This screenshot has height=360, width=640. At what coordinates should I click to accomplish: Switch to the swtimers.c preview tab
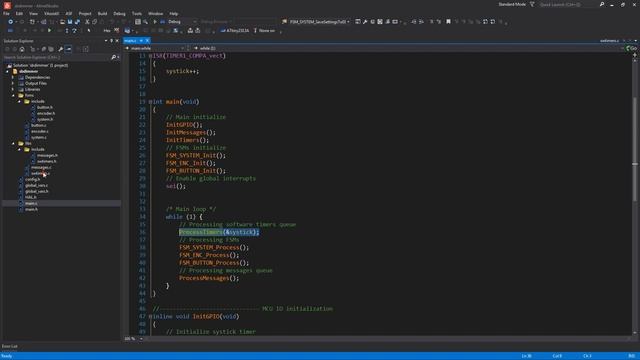(x=609, y=41)
